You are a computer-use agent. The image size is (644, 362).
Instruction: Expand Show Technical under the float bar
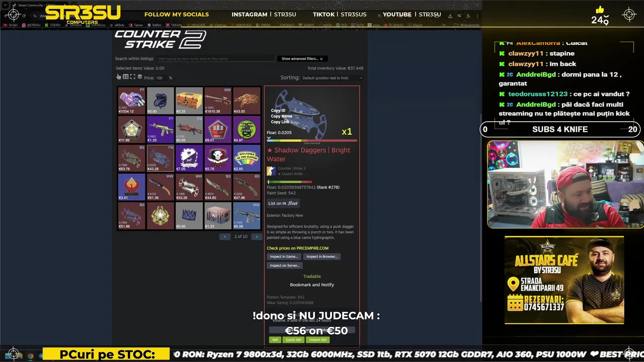312,143
